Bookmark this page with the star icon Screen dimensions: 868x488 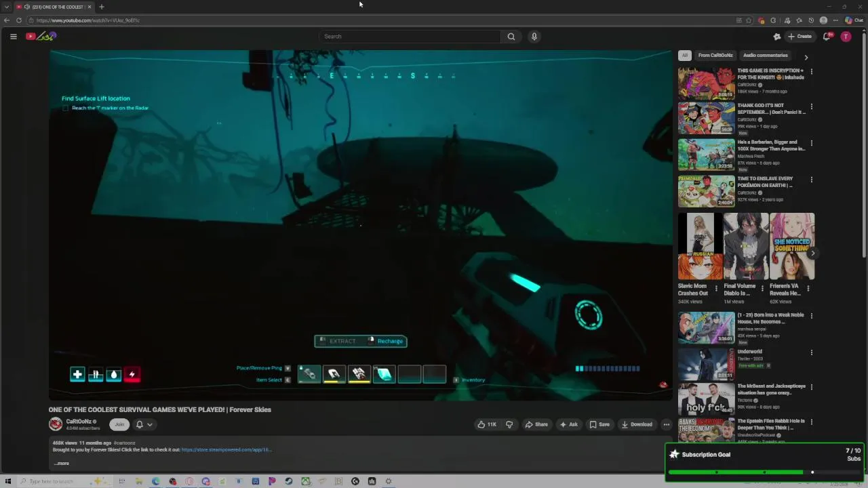[x=749, y=20]
